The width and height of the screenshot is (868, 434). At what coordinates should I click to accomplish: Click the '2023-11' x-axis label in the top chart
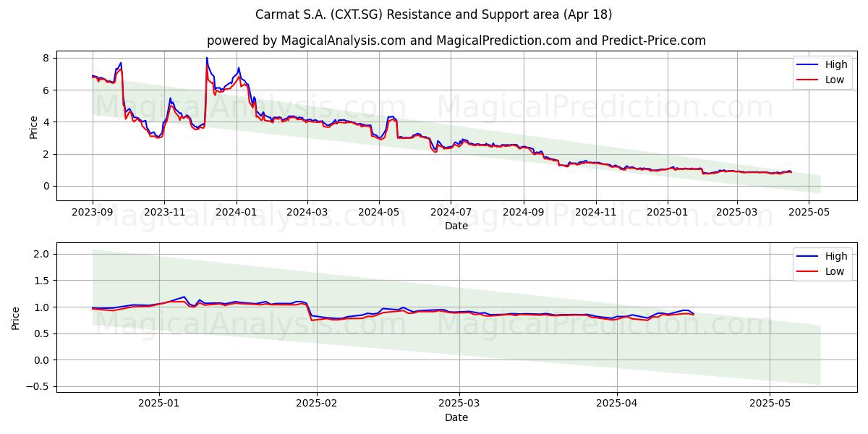pos(164,211)
